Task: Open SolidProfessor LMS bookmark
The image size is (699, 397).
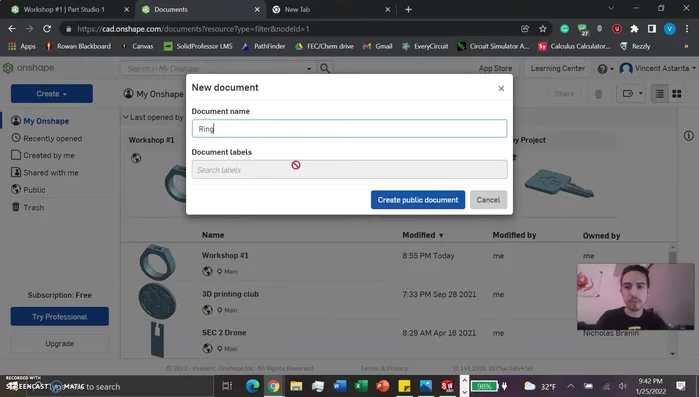Action: [x=198, y=46]
